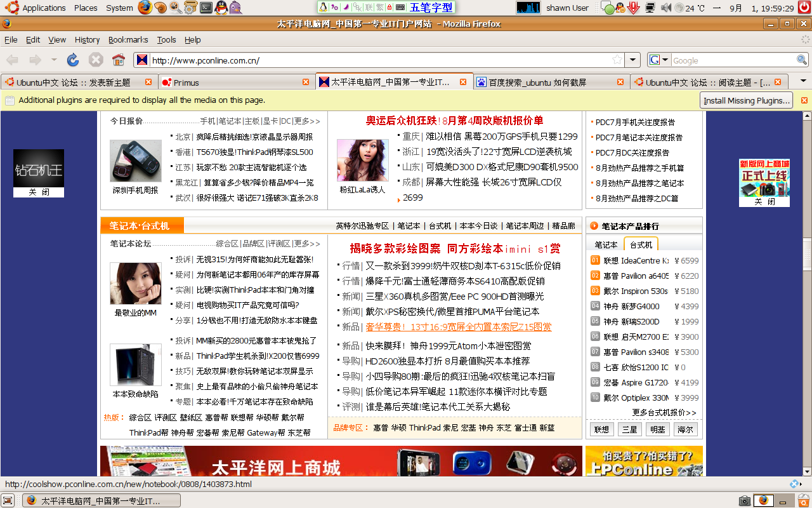Stop loading the page
The height and width of the screenshot is (508, 812).
pos(96,60)
